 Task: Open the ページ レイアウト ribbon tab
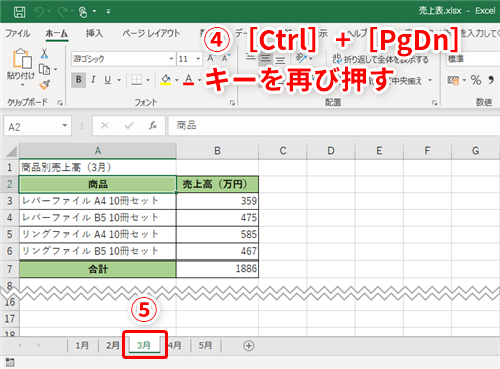coord(151,33)
